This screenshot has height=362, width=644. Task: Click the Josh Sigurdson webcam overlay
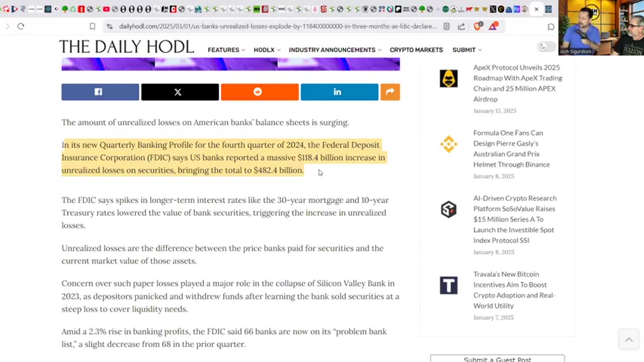[601, 28]
